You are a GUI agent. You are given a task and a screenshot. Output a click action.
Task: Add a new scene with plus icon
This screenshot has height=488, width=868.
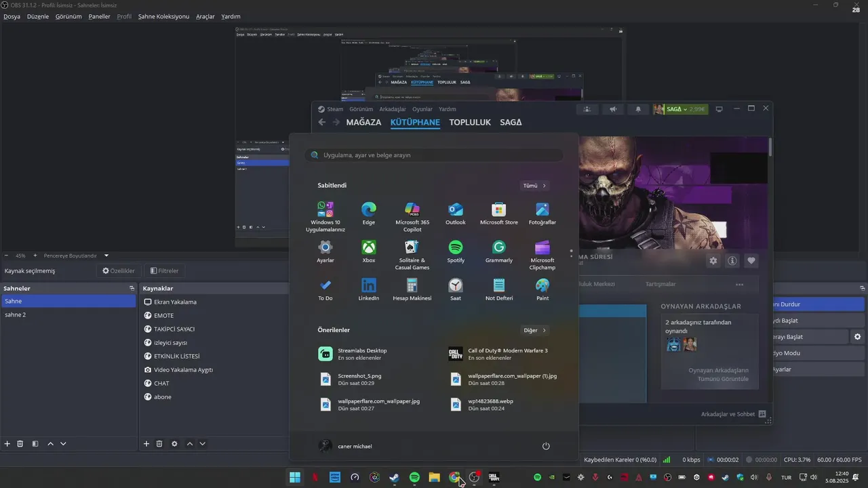(x=7, y=444)
